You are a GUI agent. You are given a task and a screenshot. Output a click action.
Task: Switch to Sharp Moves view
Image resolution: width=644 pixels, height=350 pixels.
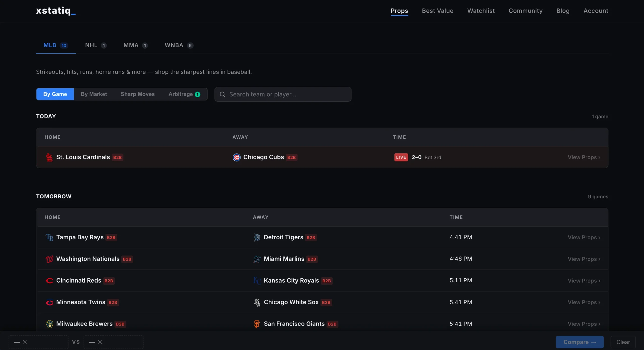click(x=138, y=94)
